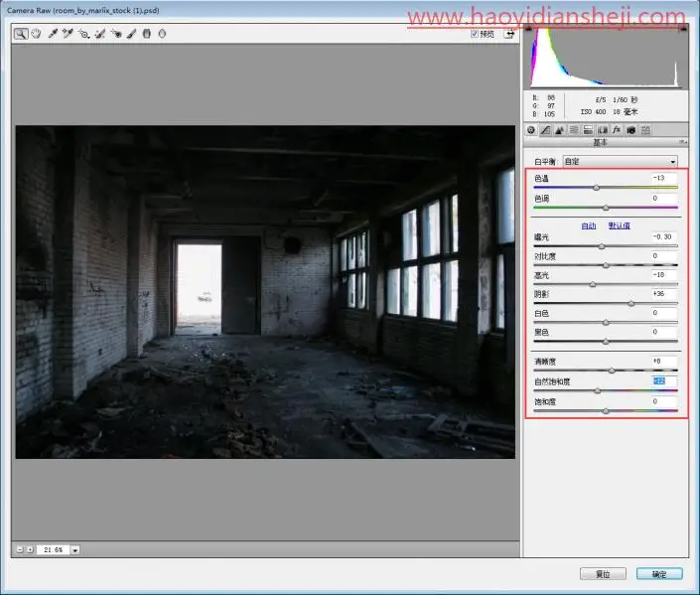Click the 曝光 value field showing -0.30
This screenshot has height=595, width=700.
[664, 236]
